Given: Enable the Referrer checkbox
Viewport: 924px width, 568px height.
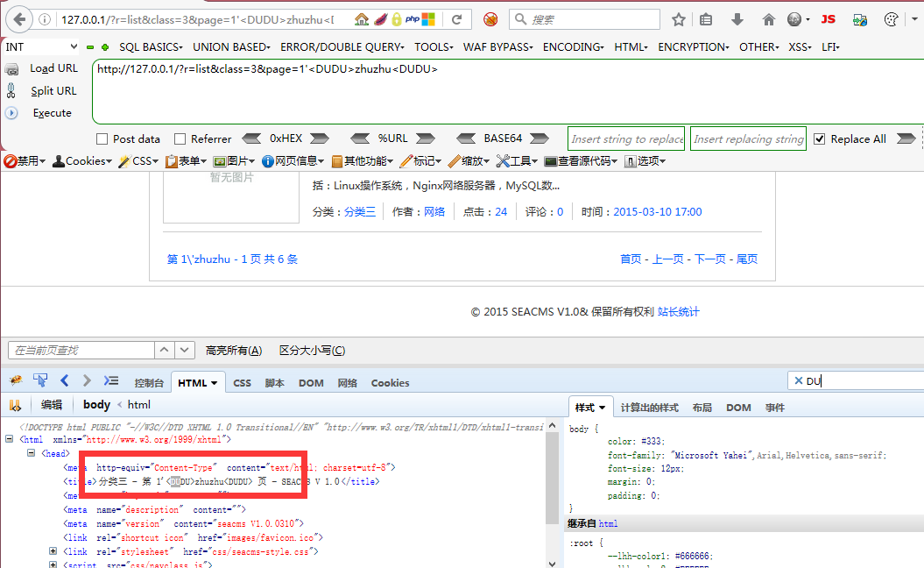Looking at the screenshot, I should click(x=180, y=139).
